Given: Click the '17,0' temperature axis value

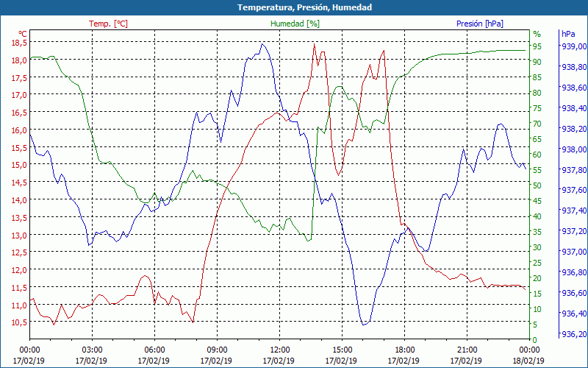Looking at the screenshot, I should [21, 95].
